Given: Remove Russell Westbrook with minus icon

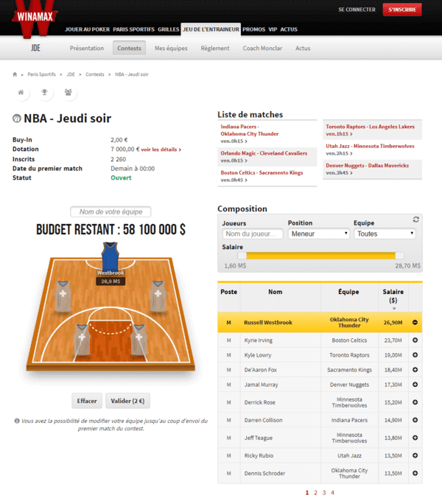Looking at the screenshot, I should pyautogui.click(x=415, y=323).
